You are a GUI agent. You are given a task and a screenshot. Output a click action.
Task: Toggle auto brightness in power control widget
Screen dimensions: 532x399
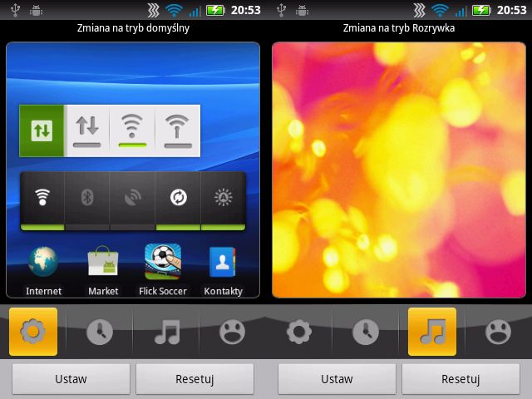224,201
